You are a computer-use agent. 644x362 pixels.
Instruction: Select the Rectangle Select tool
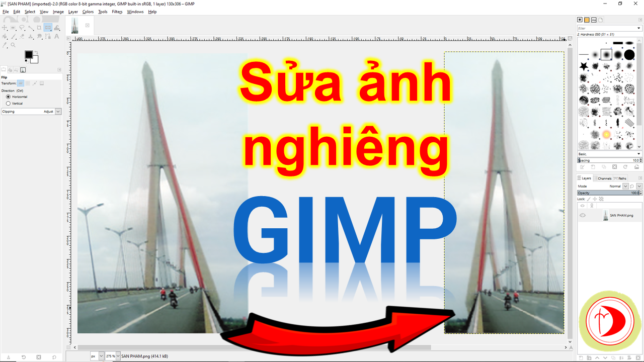pyautogui.click(x=13, y=28)
